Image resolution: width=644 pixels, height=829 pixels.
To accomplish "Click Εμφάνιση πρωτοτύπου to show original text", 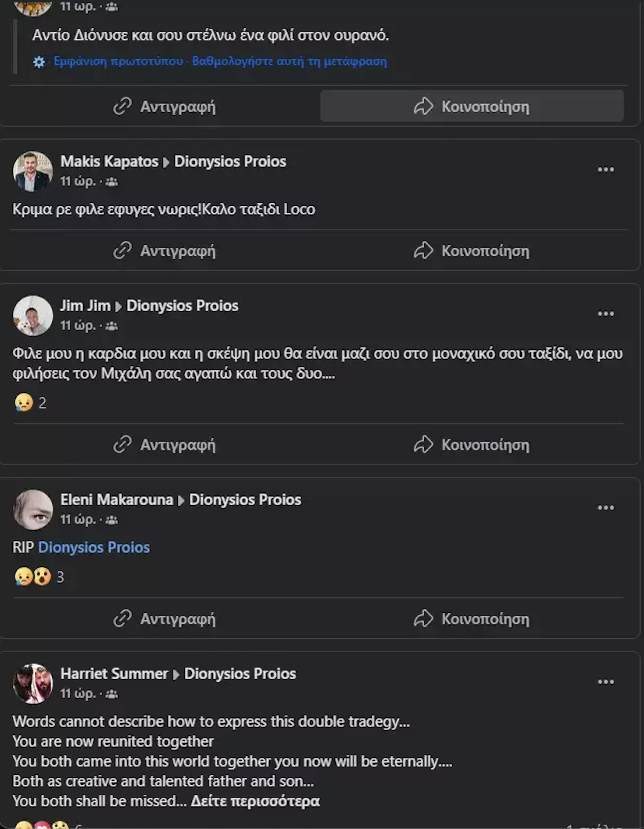I will pos(118,62).
